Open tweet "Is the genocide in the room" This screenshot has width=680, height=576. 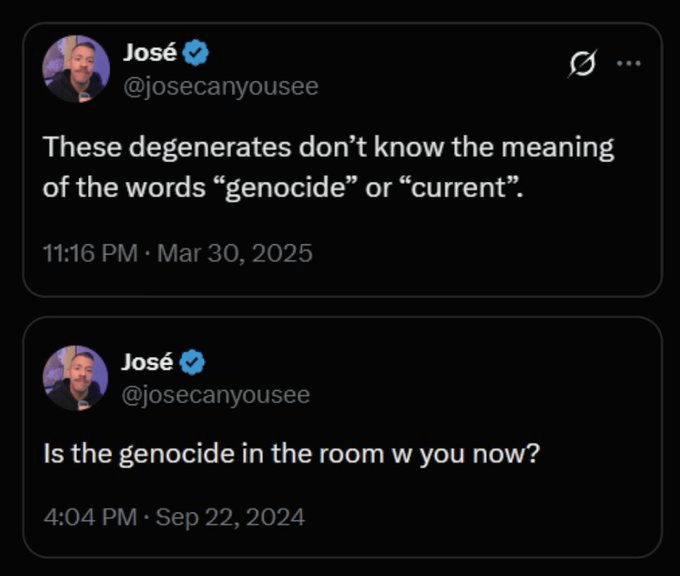pyautogui.click(x=291, y=454)
